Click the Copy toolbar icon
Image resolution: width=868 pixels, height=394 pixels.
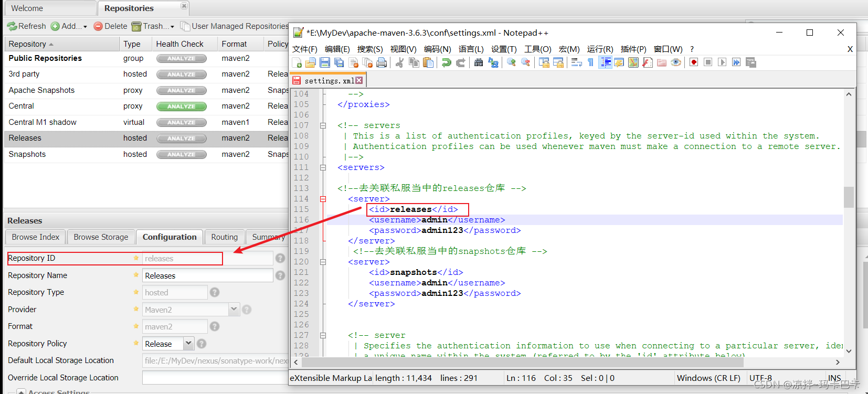point(414,62)
